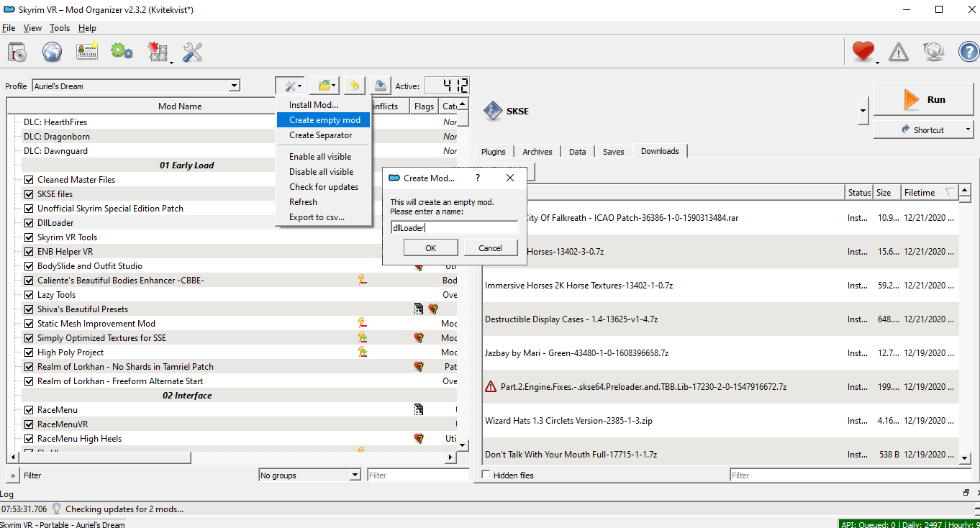Open the Profiles ID card toolbar icon
The width and height of the screenshot is (980, 528).
click(87, 52)
